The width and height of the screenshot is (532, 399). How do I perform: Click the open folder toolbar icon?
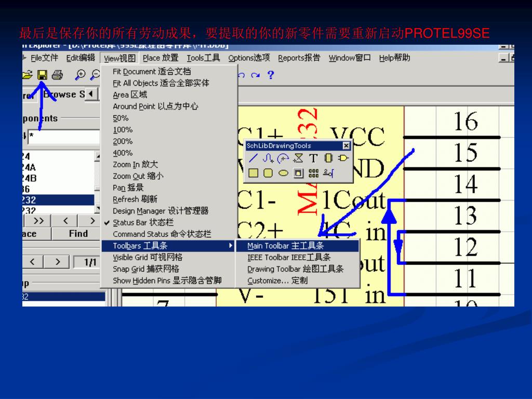pos(27,75)
